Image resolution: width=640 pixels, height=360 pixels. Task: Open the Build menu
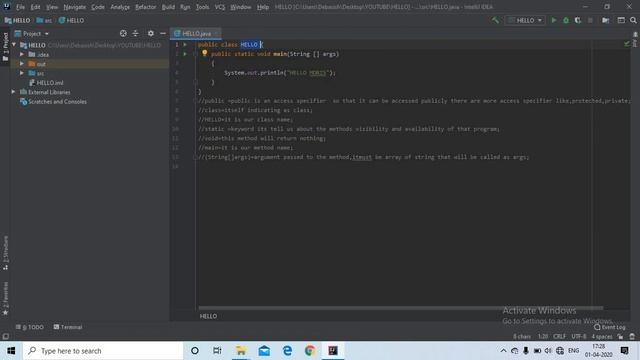tap(168, 7)
